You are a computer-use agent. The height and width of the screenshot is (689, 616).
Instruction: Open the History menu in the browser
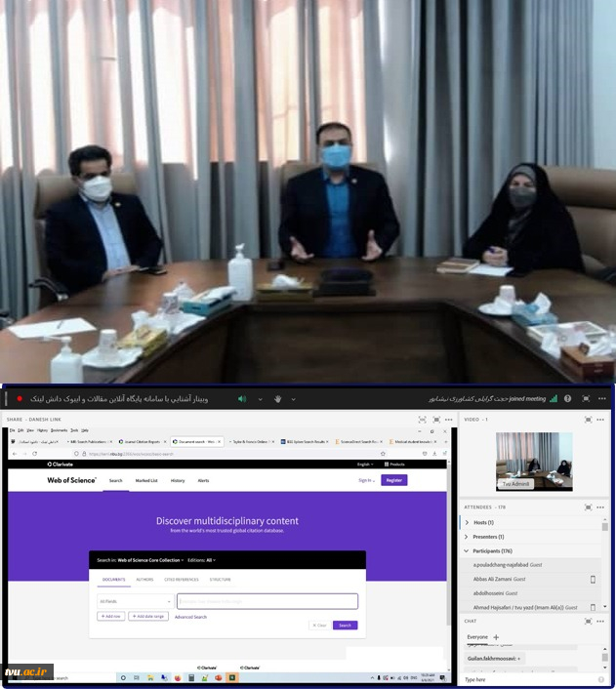click(42, 430)
